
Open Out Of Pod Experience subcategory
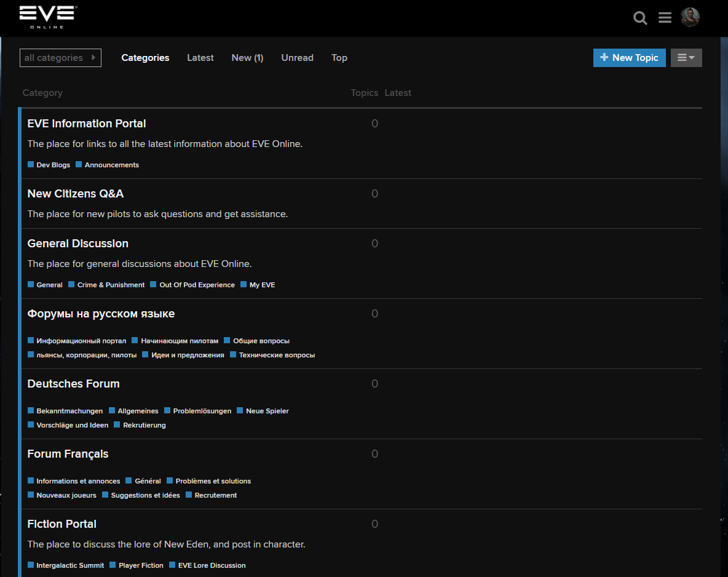coord(192,285)
